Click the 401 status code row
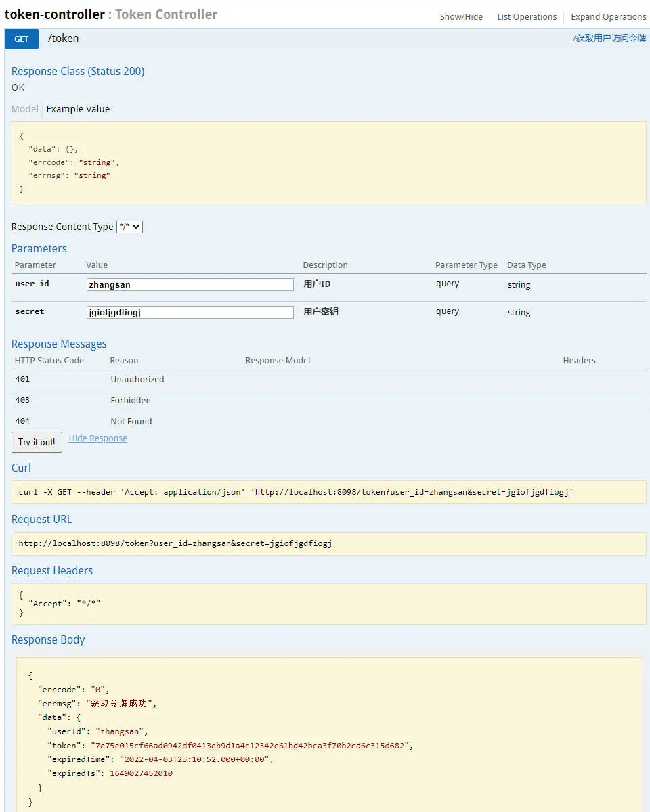The image size is (650, 812). [x=329, y=380]
